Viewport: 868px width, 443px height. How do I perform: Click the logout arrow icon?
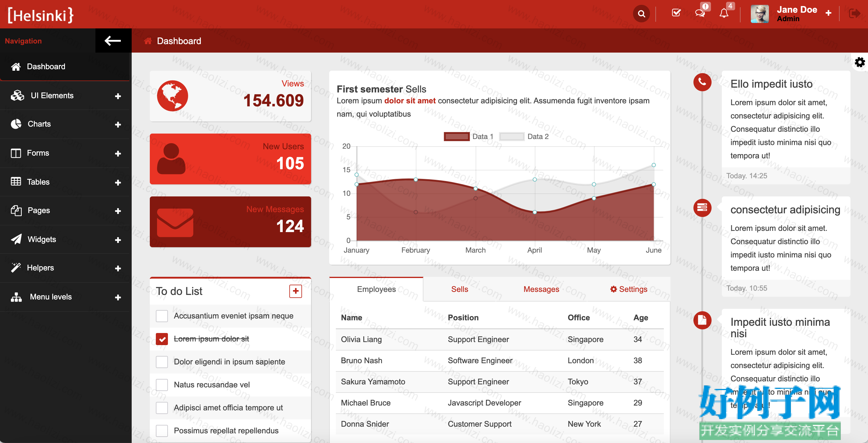[854, 14]
